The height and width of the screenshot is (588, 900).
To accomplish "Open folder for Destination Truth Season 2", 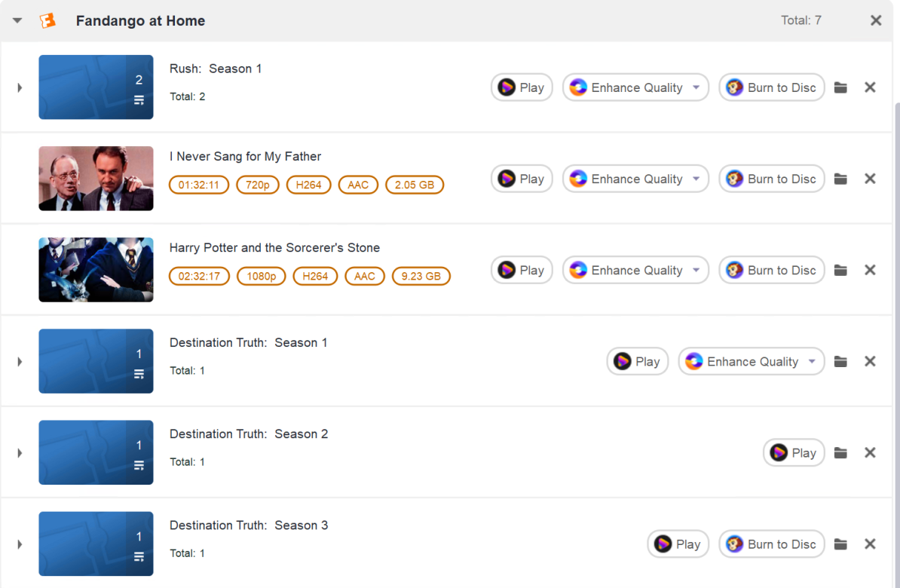I will (841, 452).
